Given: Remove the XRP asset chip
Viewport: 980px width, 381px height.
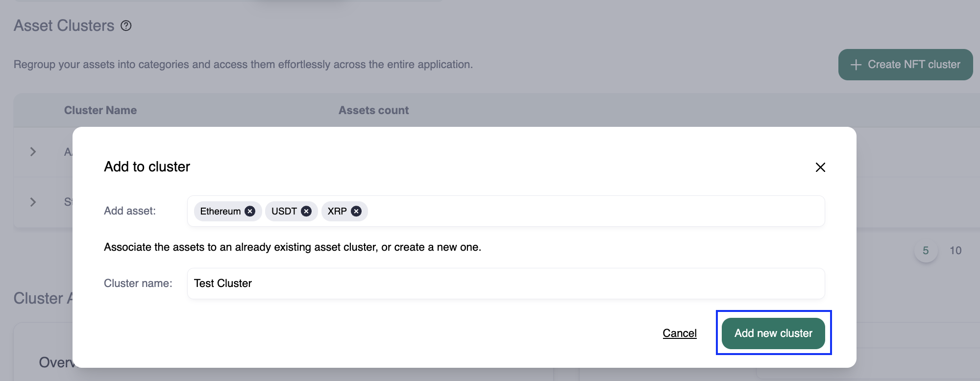Looking at the screenshot, I should pos(356,211).
